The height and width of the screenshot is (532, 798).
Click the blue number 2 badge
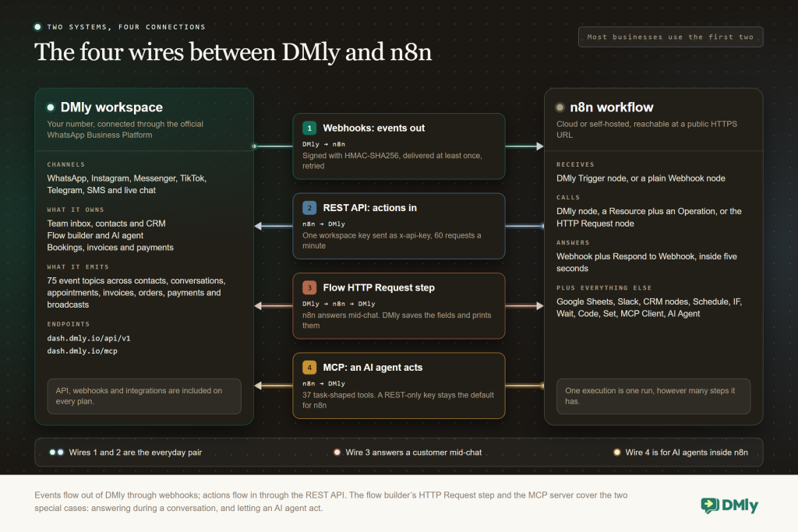[309, 208]
